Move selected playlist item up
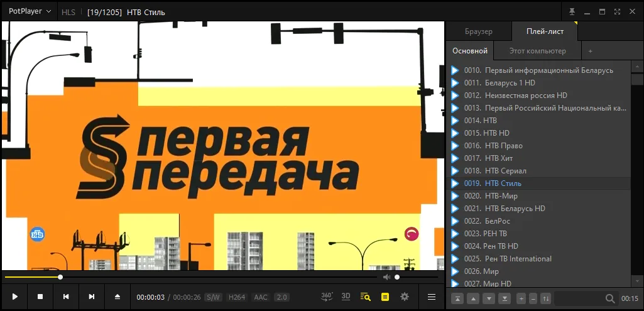644x311 pixels. click(473, 298)
